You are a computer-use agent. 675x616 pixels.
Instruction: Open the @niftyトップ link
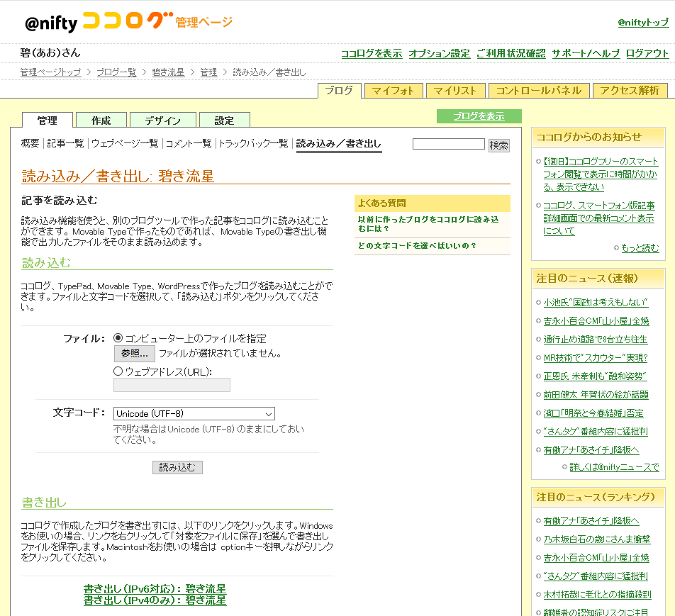click(643, 23)
